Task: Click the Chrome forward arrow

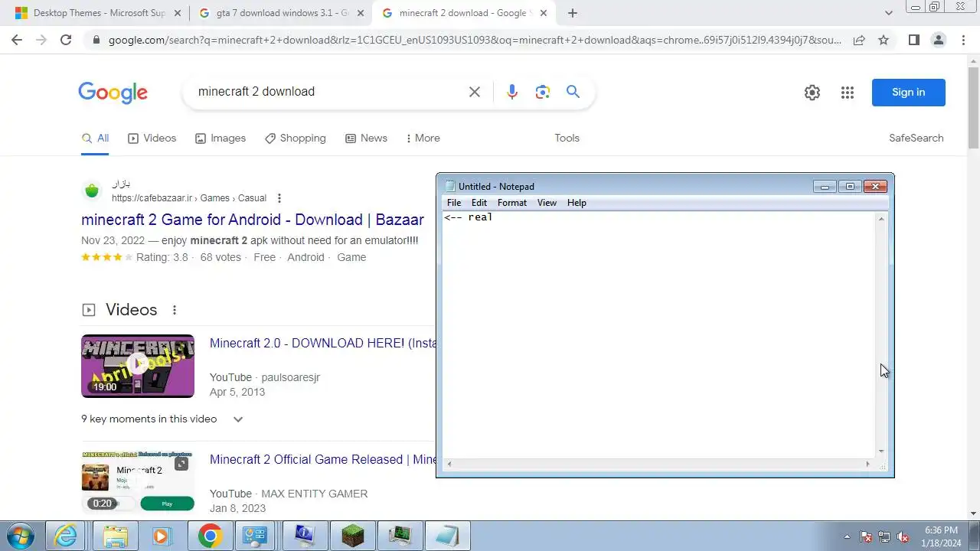Action: tap(41, 40)
